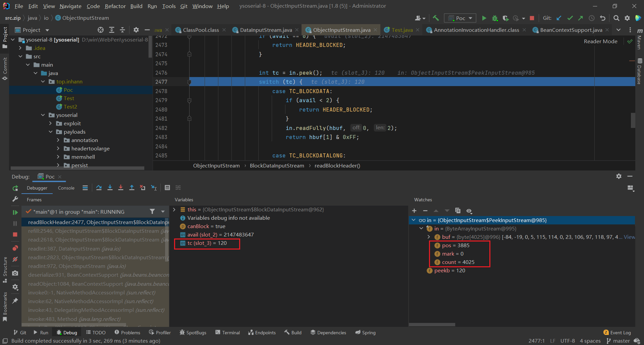The image size is (644, 345).
Task: Expand all in Project panel
Action: pos(112,30)
